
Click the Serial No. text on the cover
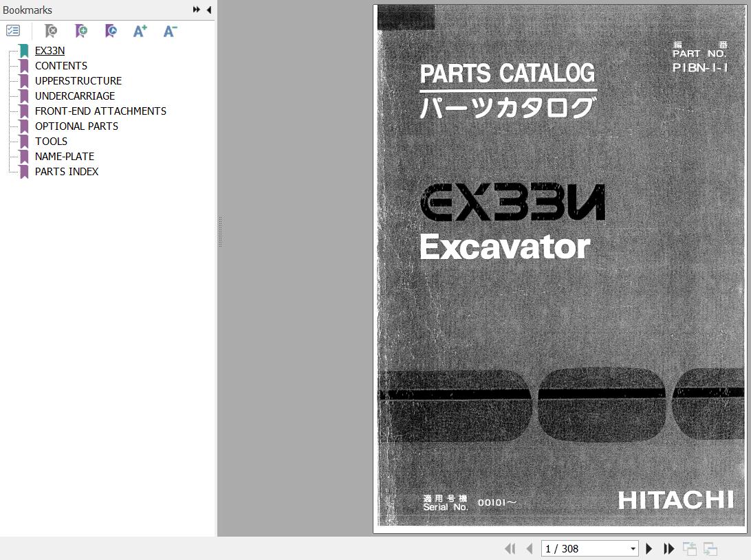[x=446, y=507]
